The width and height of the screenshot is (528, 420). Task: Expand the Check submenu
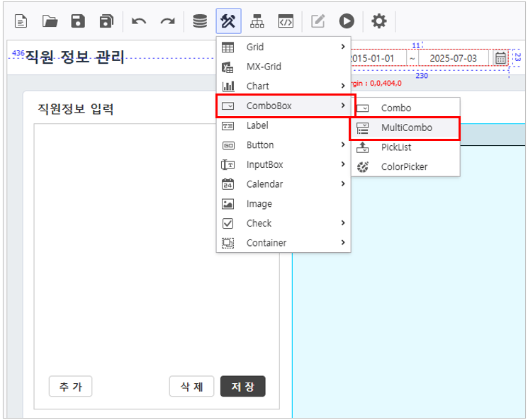pyautogui.click(x=283, y=223)
